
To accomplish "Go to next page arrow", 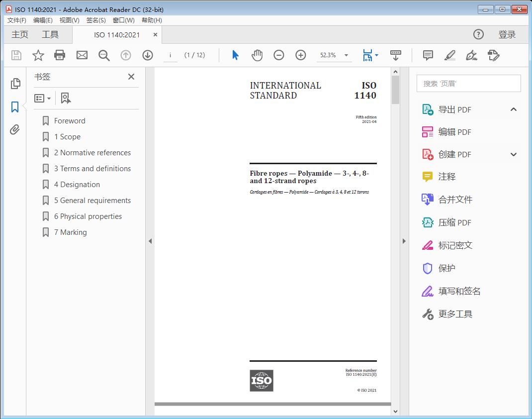I will tap(148, 55).
